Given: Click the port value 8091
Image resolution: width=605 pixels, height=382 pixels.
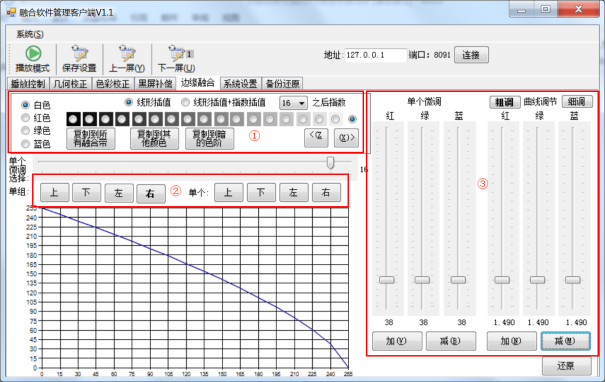Looking at the screenshot, I should (442, 55).
